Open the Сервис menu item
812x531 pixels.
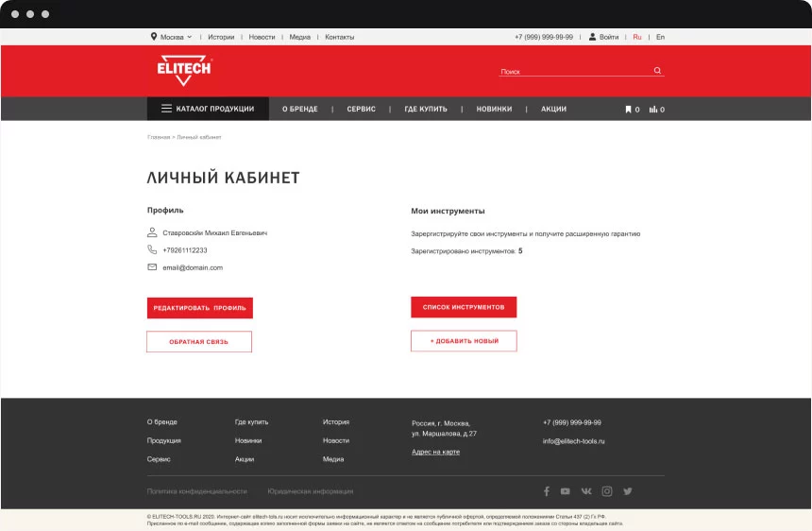click(361, 109)
